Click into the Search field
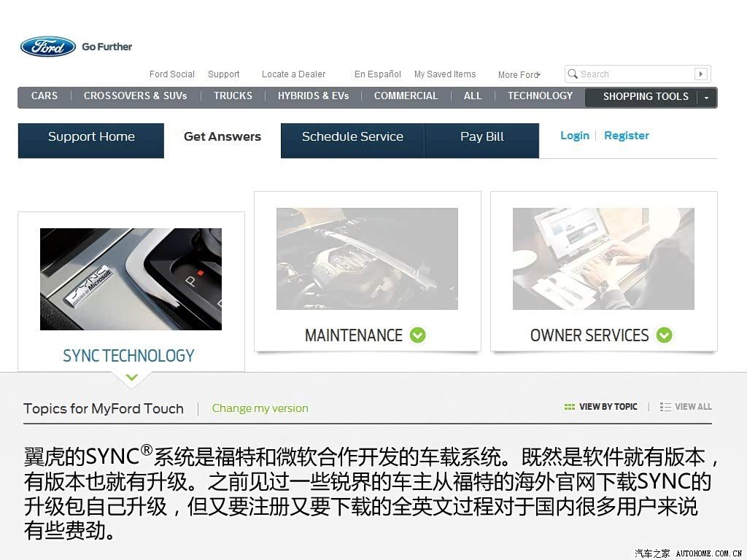The height and width of the screenshot is (560, 747). point(636,74)
